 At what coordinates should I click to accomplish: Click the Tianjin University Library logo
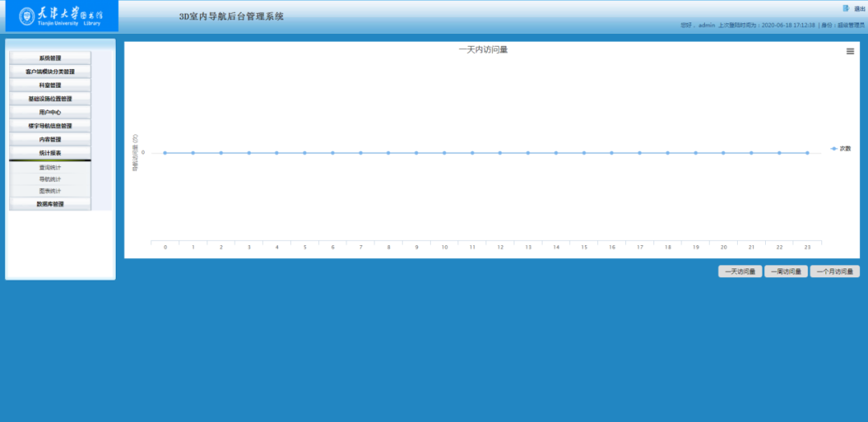[x=61, y=16]
